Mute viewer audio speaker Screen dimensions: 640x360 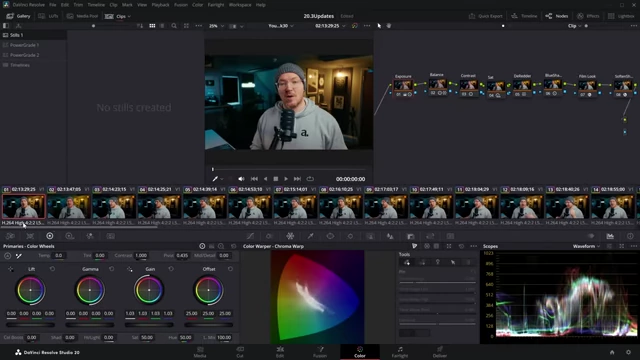(x=241, y=179)
